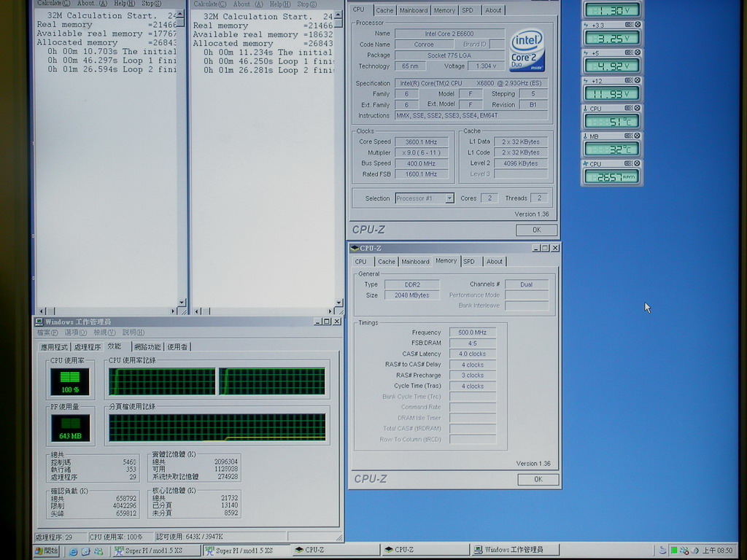Open the Processor #1 selection dropdown
The image size is (747, 560).
(x=449, y=198)
